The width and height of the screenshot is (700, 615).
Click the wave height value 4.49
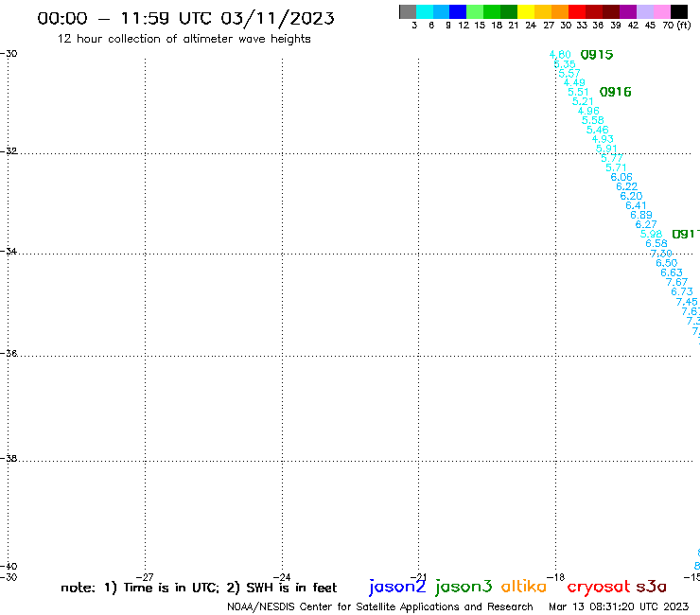(574, 82)
